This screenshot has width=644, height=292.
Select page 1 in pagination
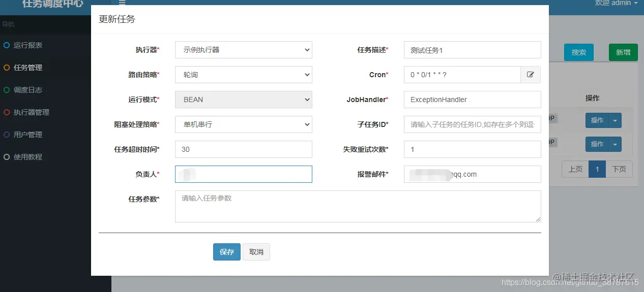click(x=597, y=169)
